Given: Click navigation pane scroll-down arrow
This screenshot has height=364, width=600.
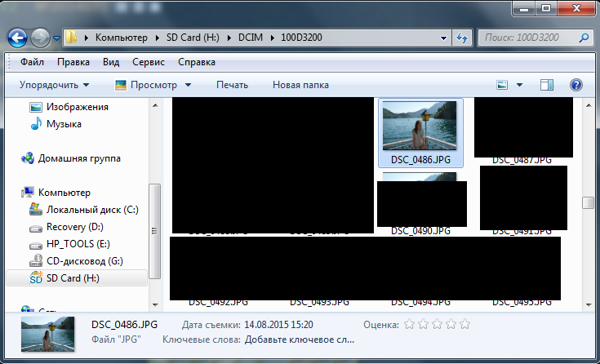Looking at the screenshot, I should point(155,304).
